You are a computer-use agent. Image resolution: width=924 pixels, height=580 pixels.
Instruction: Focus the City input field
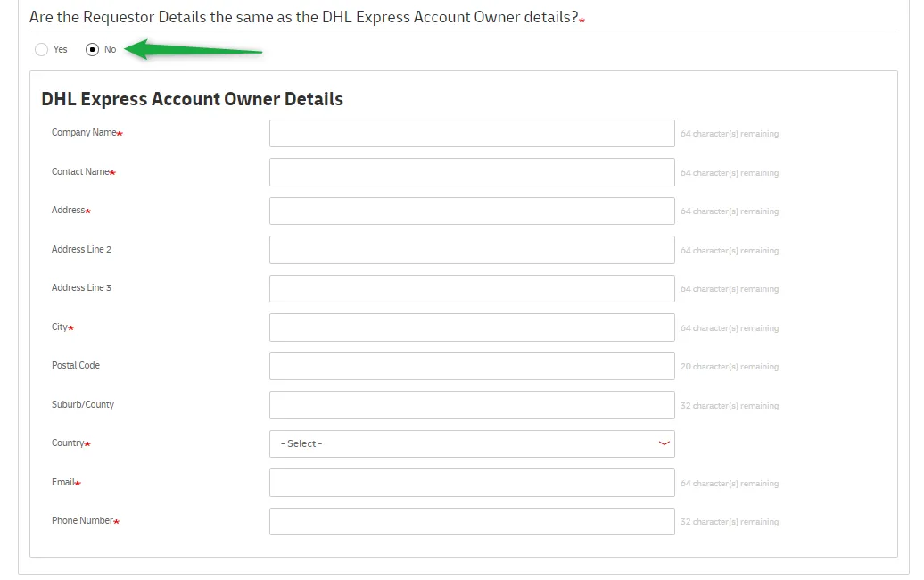click(x=472, y=327)
